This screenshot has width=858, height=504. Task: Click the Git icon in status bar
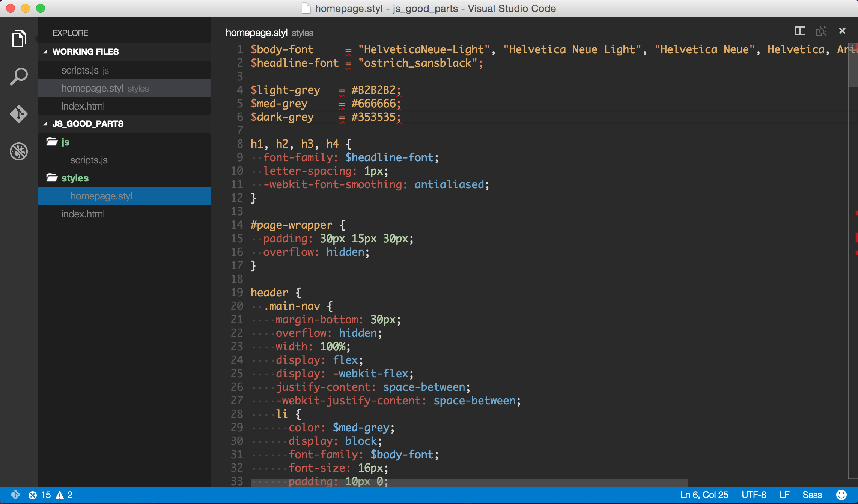coord(15,495)
